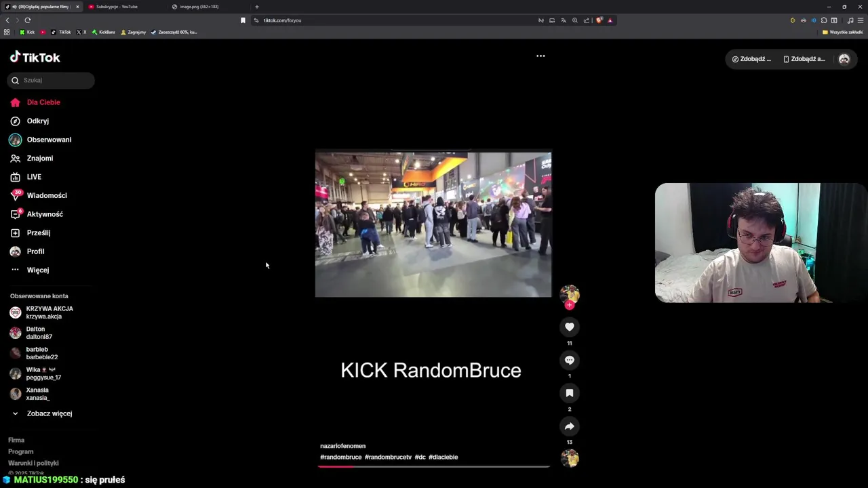This screenshot has width=868, height=488.
Task: Click the #dc hashtag
Action: click(x=420, y=457)
